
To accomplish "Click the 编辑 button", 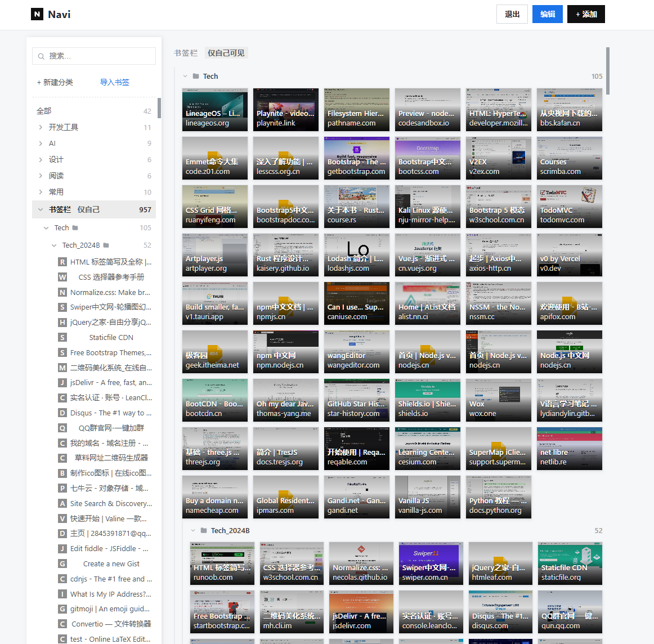I will (x=547, y=14).
